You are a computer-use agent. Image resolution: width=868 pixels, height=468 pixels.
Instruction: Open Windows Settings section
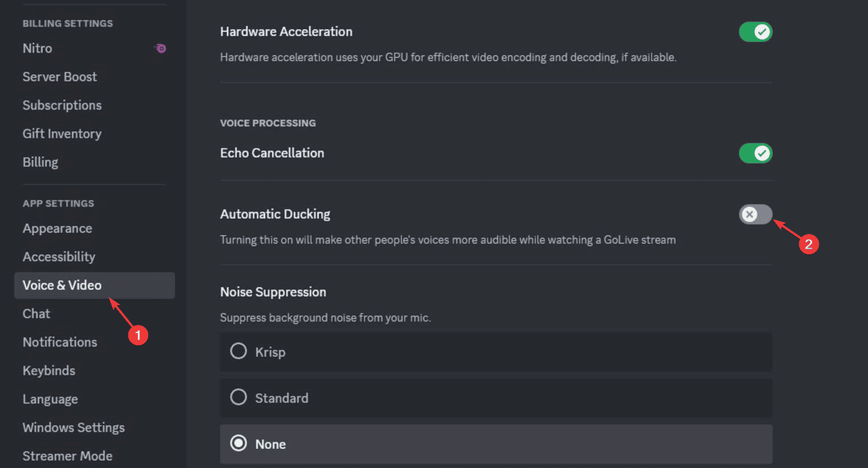73,428
